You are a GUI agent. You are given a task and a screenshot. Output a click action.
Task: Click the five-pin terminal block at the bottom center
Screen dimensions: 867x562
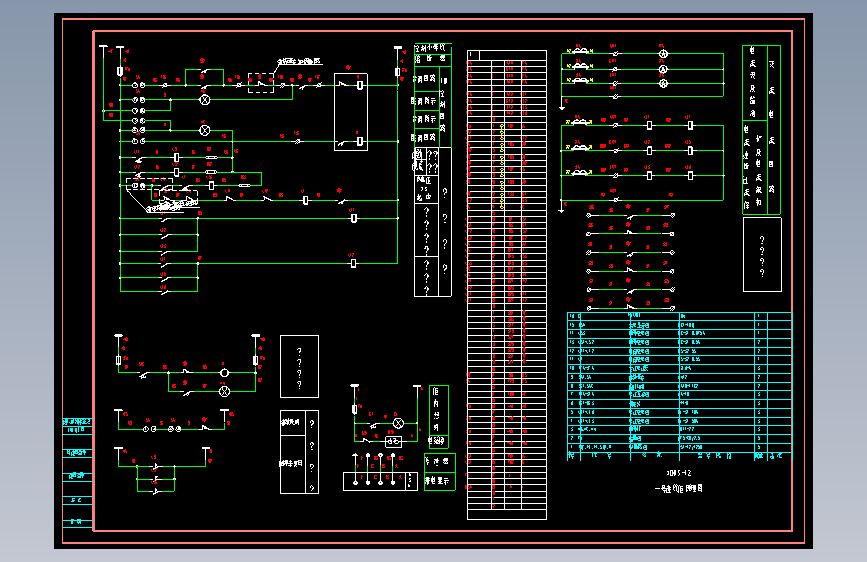click(380, 481)
